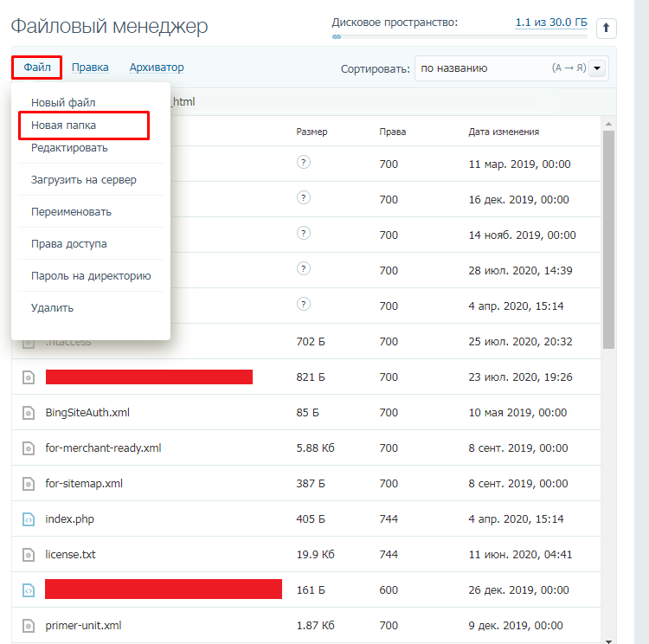Select 'Удалить' from the file menu
The image size is (649, 644).
coord(52,307)
